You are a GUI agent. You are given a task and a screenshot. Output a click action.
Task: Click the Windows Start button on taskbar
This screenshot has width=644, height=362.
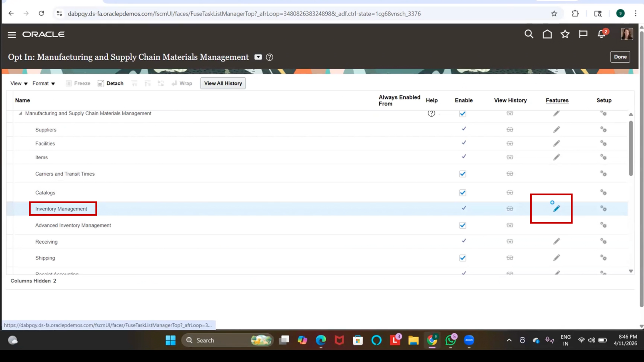[170, 340]
